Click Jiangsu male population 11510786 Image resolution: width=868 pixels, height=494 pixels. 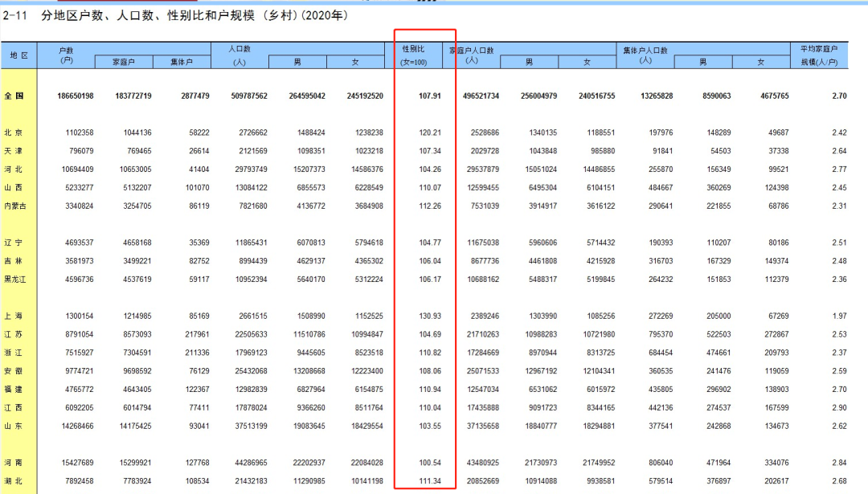(x=309, y=334)
